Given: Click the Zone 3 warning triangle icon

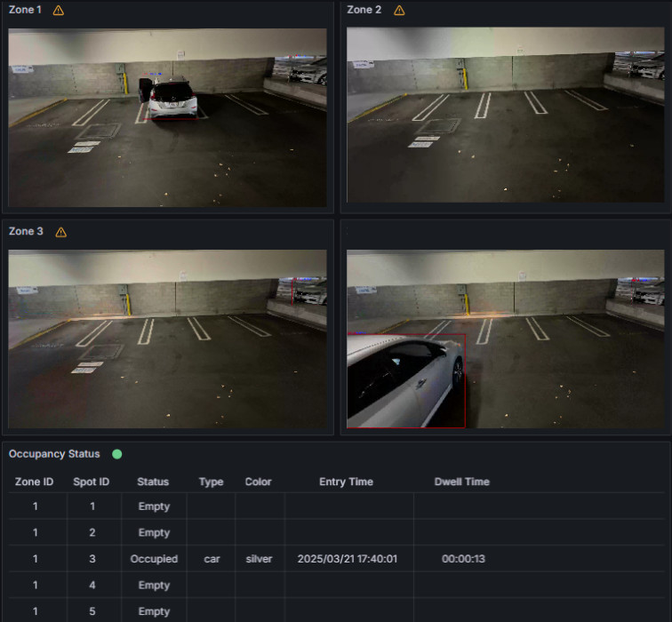Looking at the screenshot, I should click(61, 232).
